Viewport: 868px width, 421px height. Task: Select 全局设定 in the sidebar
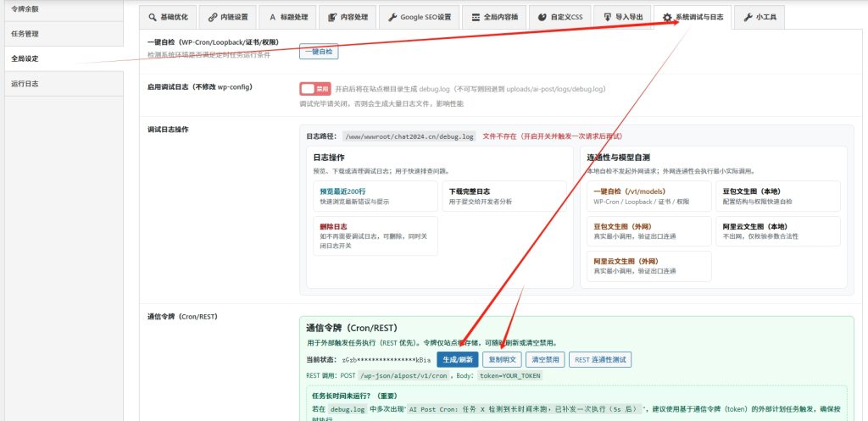[x=64, y=58]
